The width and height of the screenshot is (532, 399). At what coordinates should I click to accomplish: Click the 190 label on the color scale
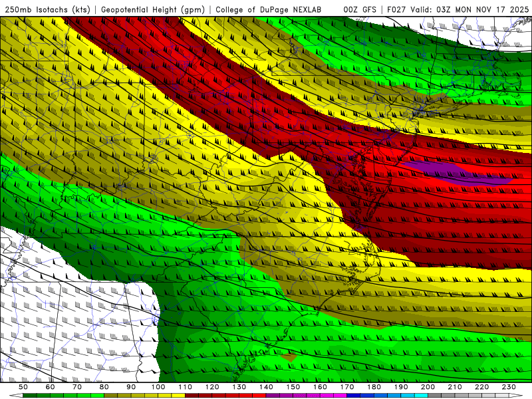pos(401,387)
